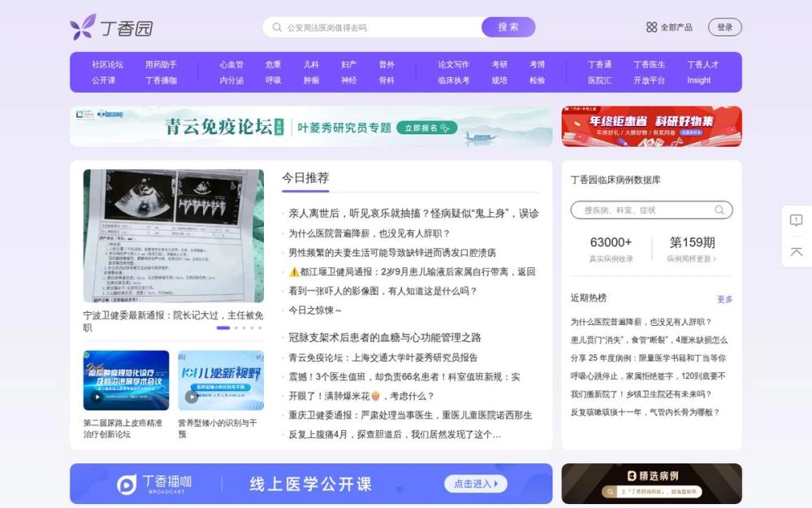
Task: Click the 丁香播咖 broadcast logo icon
Action: [127, 484]
